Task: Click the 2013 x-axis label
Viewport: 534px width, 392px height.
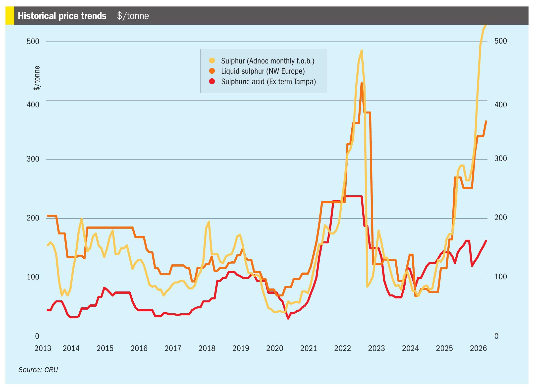Action: click(x=43, y=348)
